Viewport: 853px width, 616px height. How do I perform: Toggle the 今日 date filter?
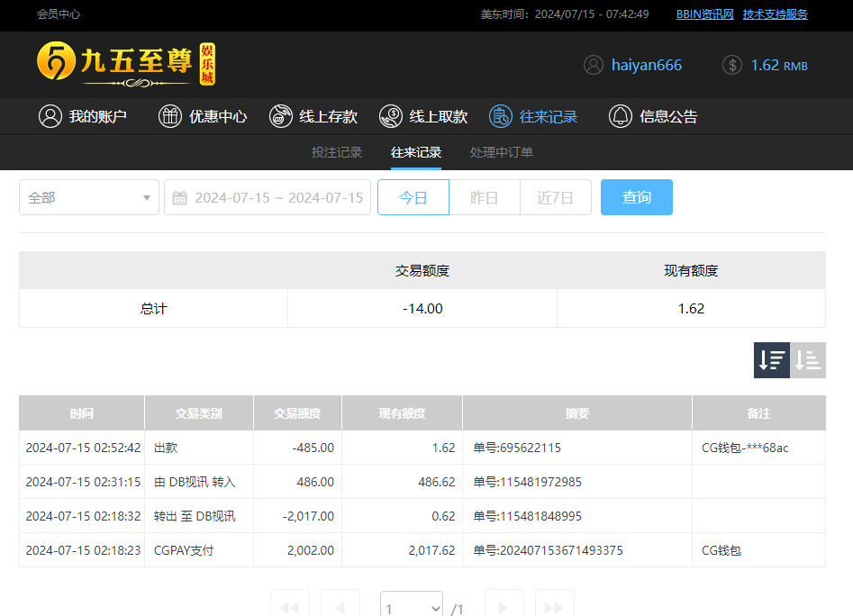413,197
